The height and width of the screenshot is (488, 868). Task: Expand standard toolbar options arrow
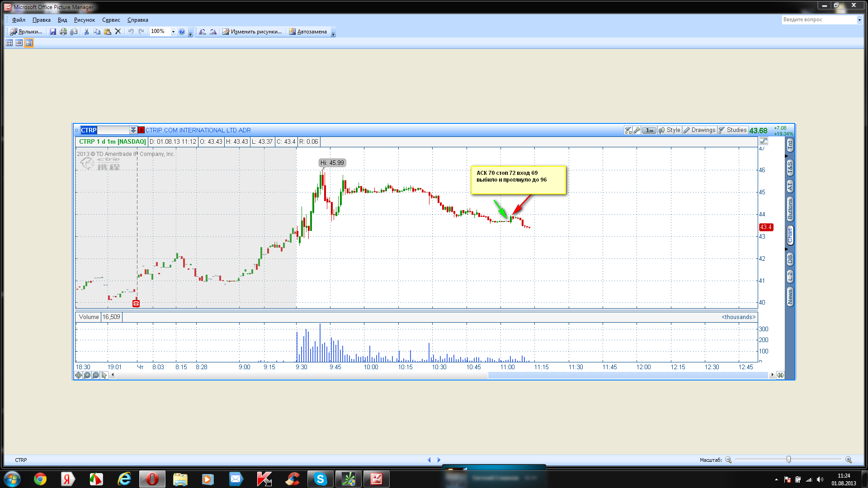click(190, 33)
